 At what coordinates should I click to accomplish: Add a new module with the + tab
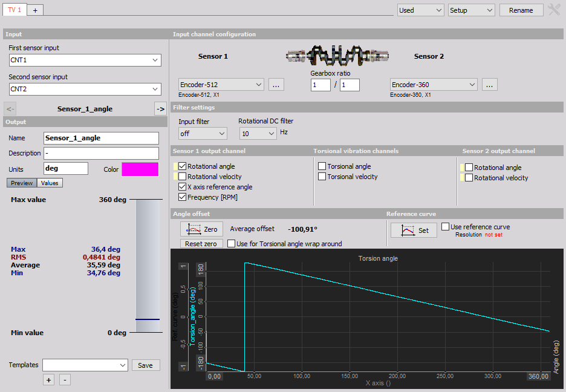(35, 10)
